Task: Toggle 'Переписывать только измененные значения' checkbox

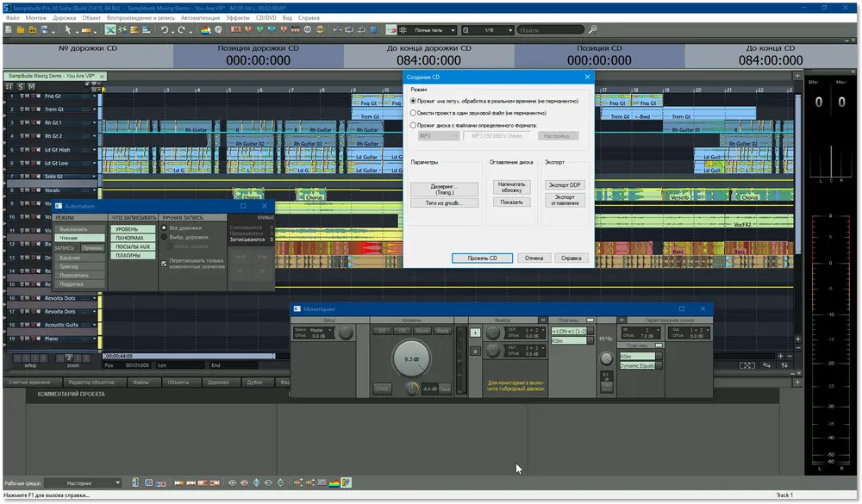Action: pyautogui.click(x=164, y=264)
